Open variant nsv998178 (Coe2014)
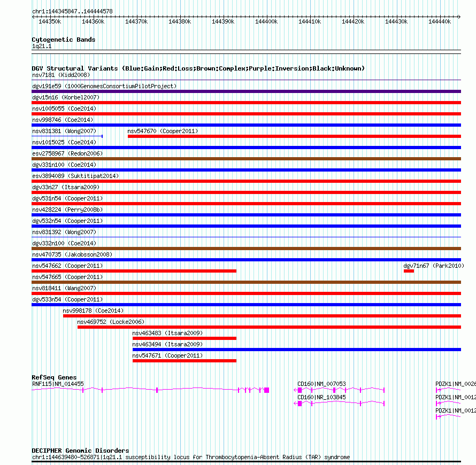Image resolution: width=476 pixels, height=465 pixels. pos(93,311)
